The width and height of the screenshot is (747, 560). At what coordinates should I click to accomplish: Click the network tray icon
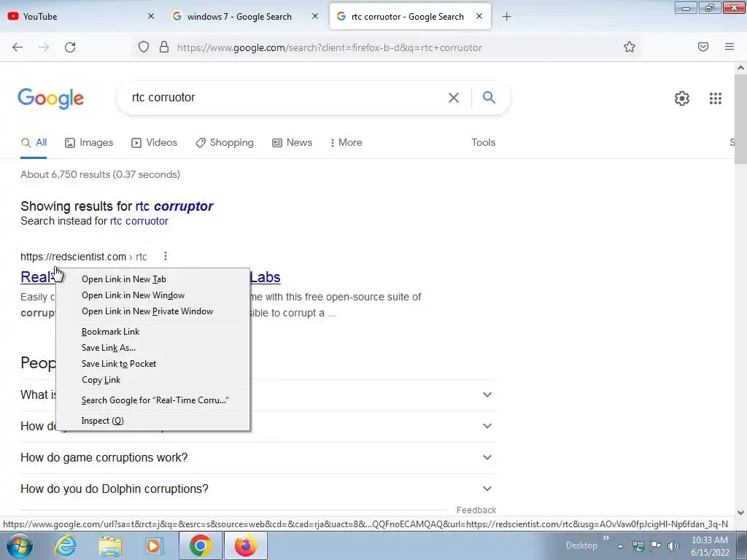[638, 546]
